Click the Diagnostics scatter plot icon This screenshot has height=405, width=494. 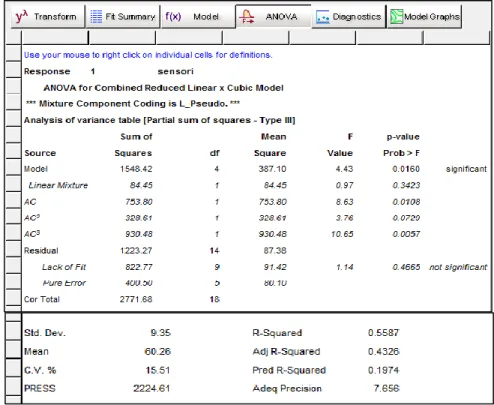[x=322, y=17]
